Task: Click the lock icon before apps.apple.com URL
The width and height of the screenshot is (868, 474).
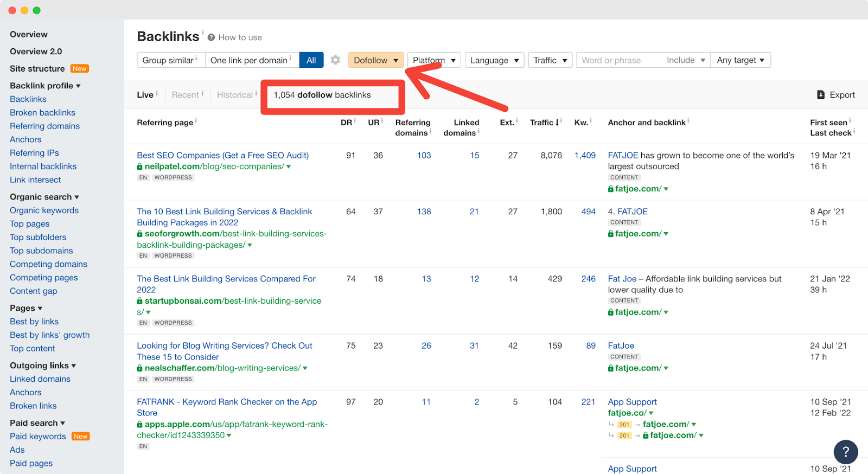Action: click(139, 425)
